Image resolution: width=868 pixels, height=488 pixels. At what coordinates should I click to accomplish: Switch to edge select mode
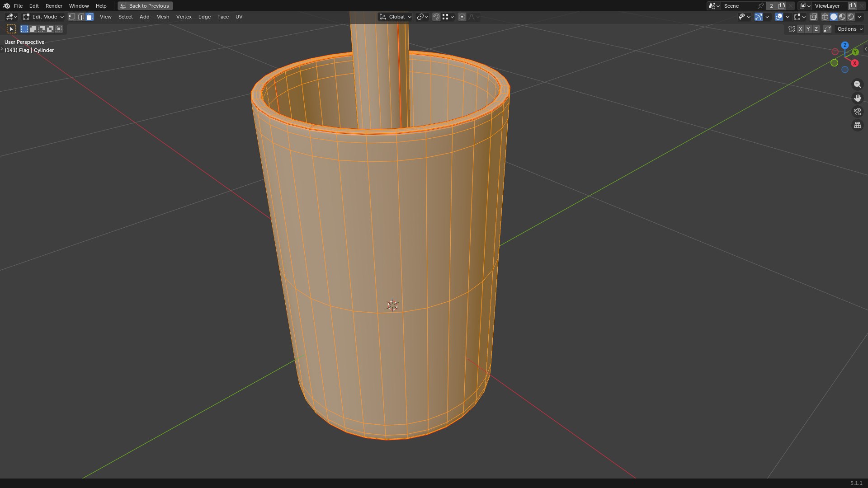click(x=81, y=17)
